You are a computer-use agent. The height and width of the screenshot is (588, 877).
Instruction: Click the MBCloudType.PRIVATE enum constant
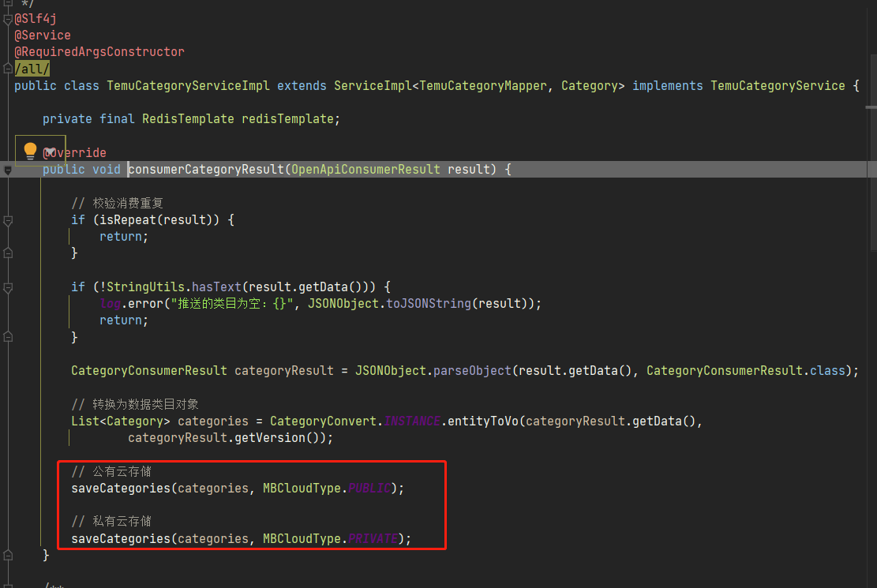point(373,539)
